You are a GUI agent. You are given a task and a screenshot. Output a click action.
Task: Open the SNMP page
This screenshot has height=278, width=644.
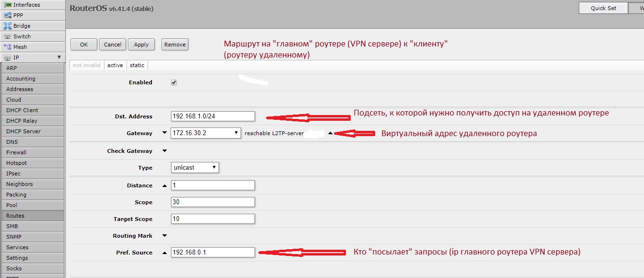[33, 237]
